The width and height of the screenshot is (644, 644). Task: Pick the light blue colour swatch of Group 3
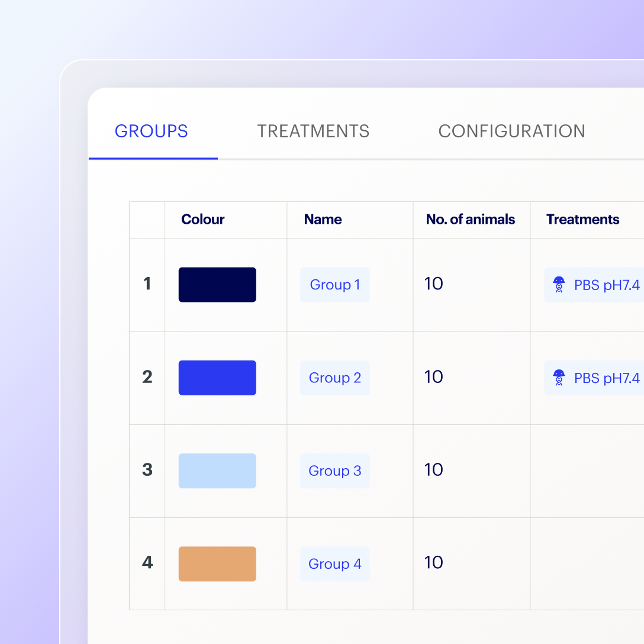coord(217,471)
